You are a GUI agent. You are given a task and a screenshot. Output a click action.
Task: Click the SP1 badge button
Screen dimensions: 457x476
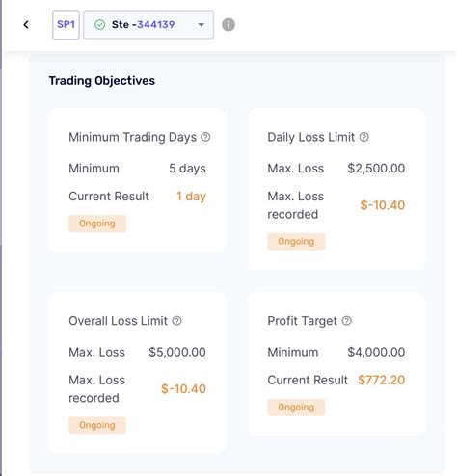click(x=66, y=25)
